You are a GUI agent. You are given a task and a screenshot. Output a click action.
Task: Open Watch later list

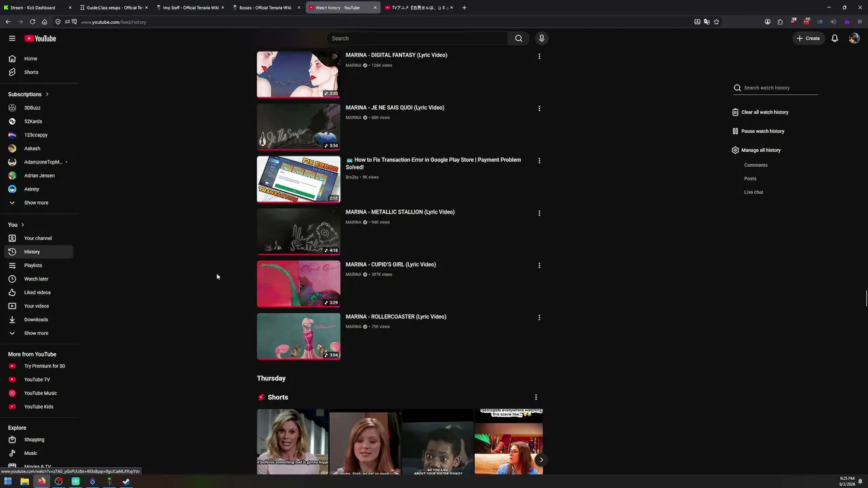pyautogui.click(x=37, y=279)
